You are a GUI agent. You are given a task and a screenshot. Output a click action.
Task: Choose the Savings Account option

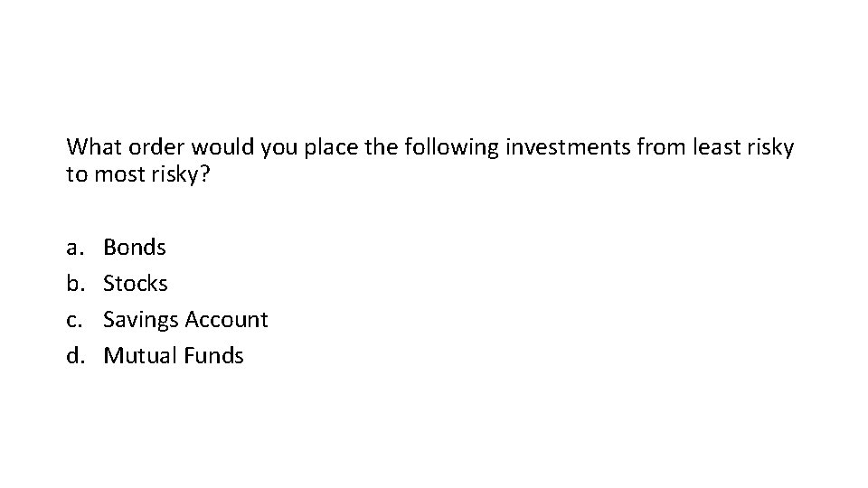185,319
